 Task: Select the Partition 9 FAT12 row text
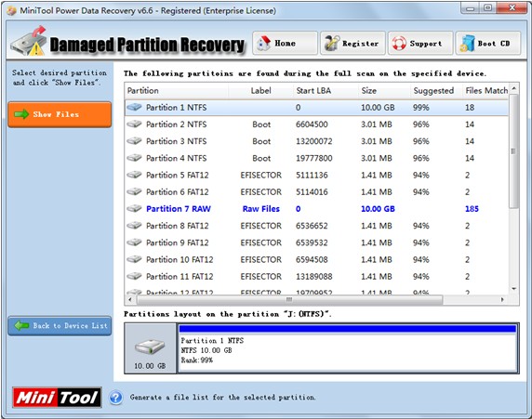(x=178, y=242)
